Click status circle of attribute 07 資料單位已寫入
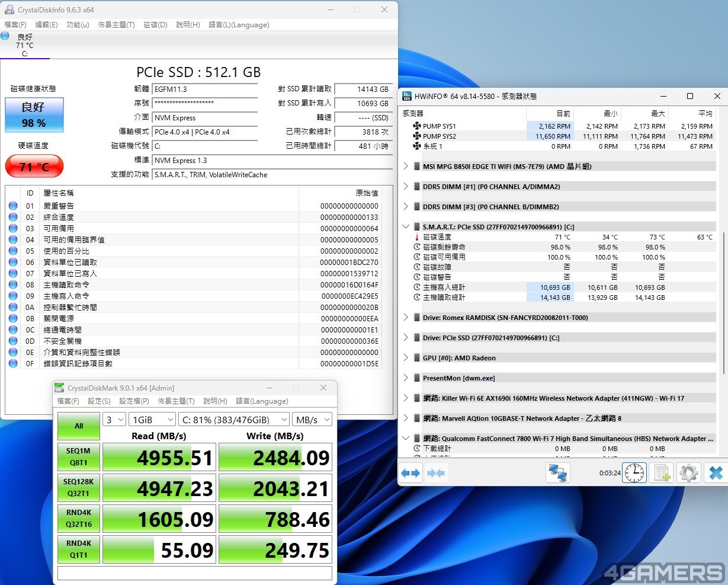The height and width of the screenshot is (585, 728). [13, 273]
